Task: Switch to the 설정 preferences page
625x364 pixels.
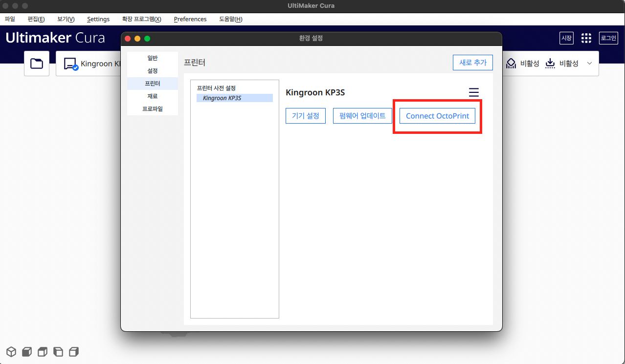Action: tap(153, 71)
